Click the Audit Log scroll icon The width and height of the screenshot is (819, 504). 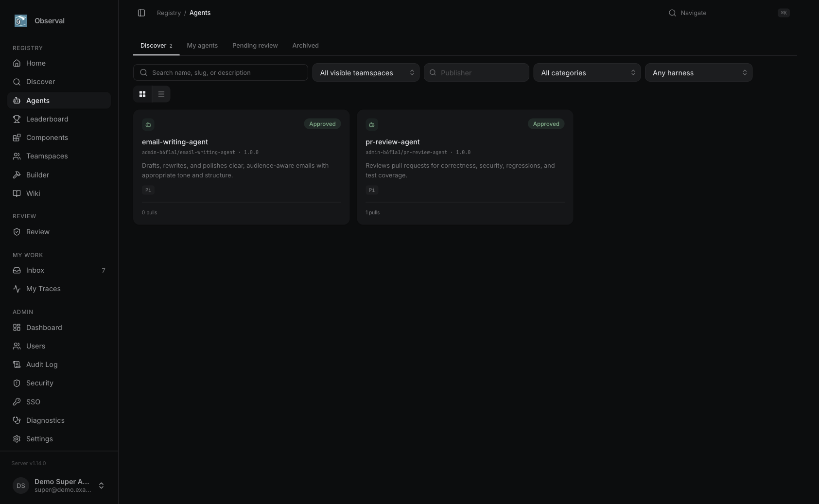click(17, 365)
